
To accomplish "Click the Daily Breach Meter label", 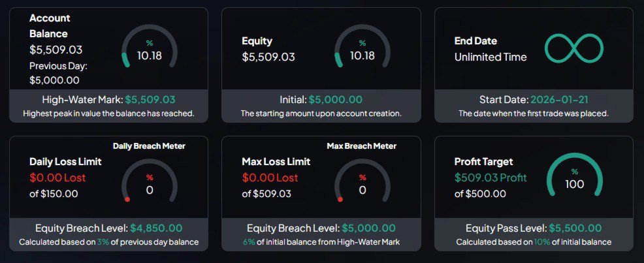I will click(x=149, y=146).
